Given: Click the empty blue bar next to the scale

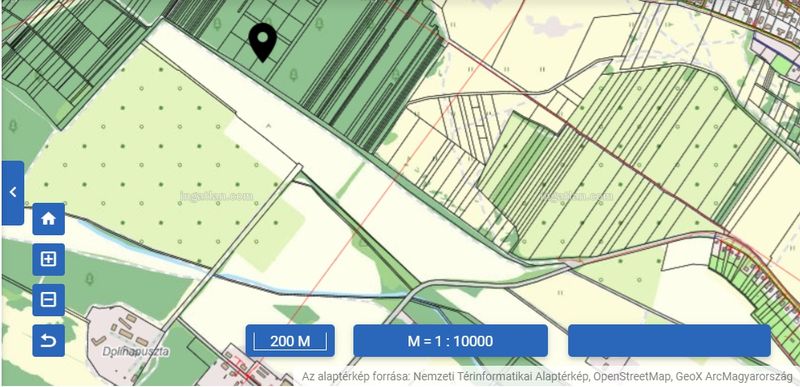Looking at the screenshot, I should 669,341.
